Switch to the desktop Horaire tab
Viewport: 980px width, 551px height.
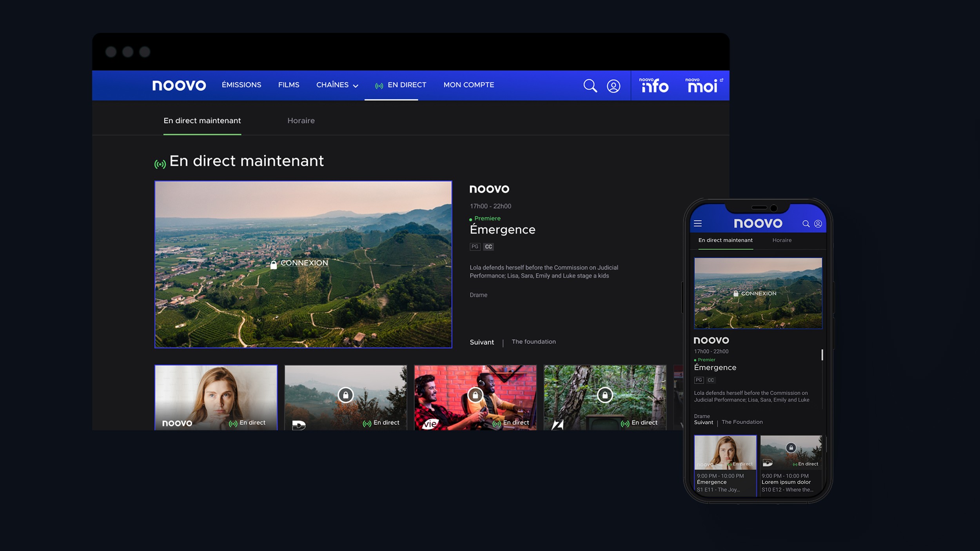point(301,121)
